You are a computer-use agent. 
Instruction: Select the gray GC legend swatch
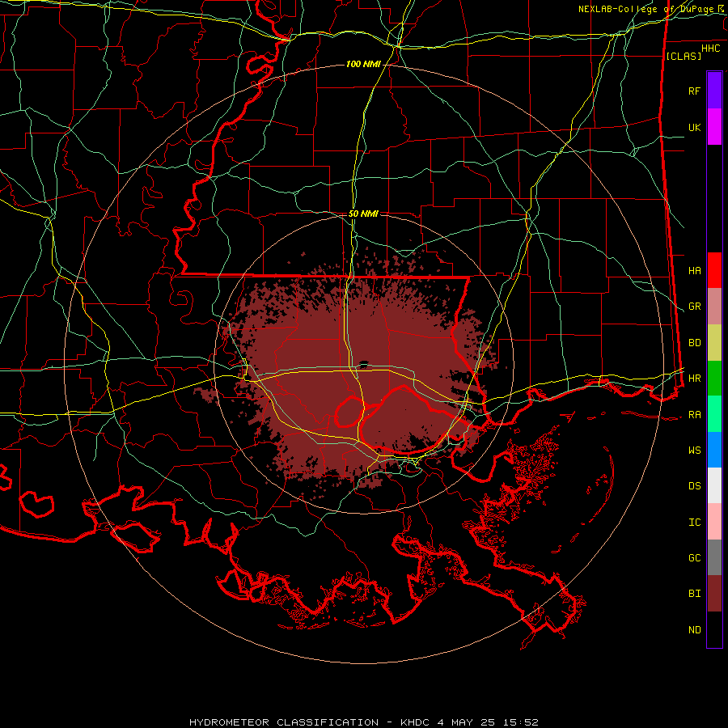pyautogui.click(x=714, y=557)
